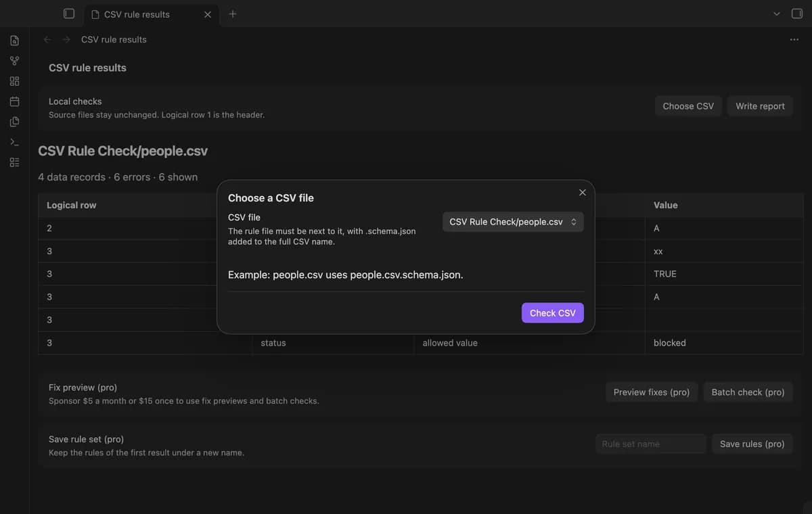
Task: Click the 'CSV Rule Check/people.csv' heading
Action: point(123,151)
